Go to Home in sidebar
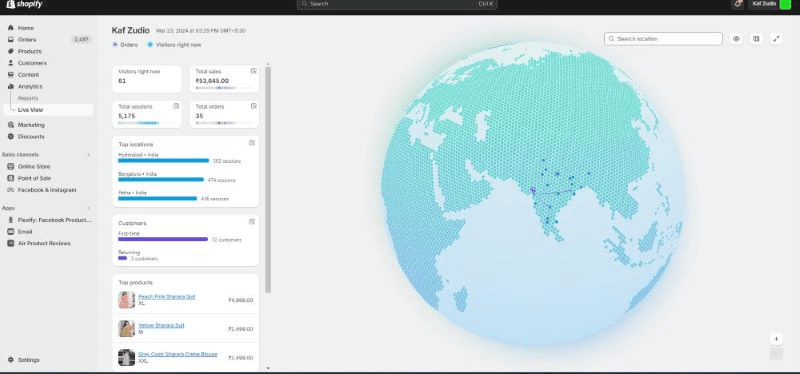 pos(26,28)
